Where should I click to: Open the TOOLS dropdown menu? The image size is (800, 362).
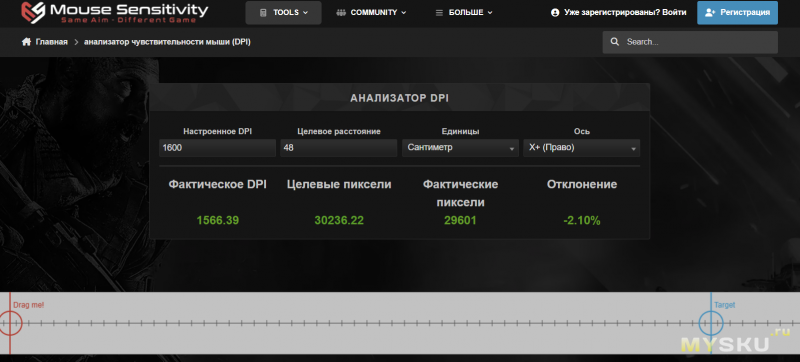284,13
